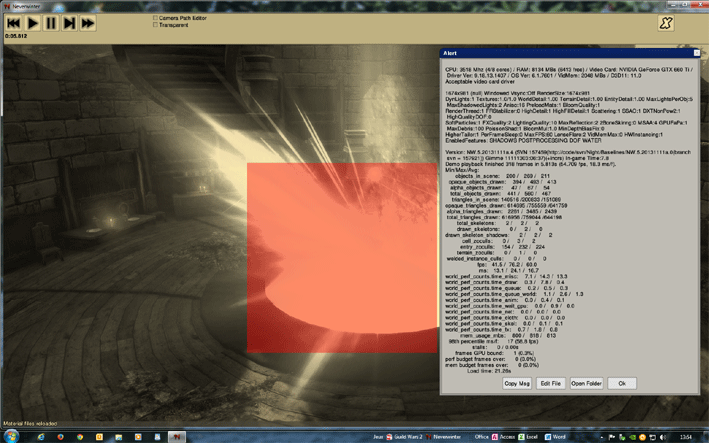Image resolution: width=709 pixels, height=443 pixels.
Task: Close the Alert dialog
Action: pyautogui.click(x=696, y=53)
